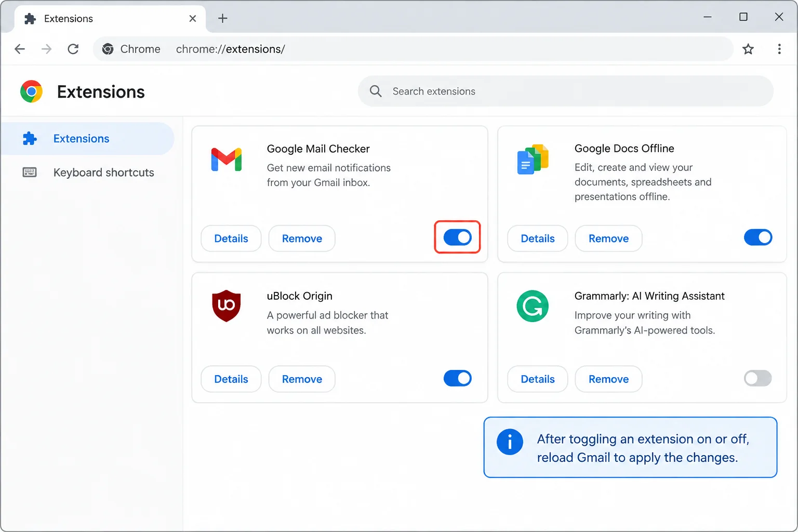This screenshot has height=532, width=798.
Task: Click the 'After toggling an extension' notice text
Action: (643, 448)
